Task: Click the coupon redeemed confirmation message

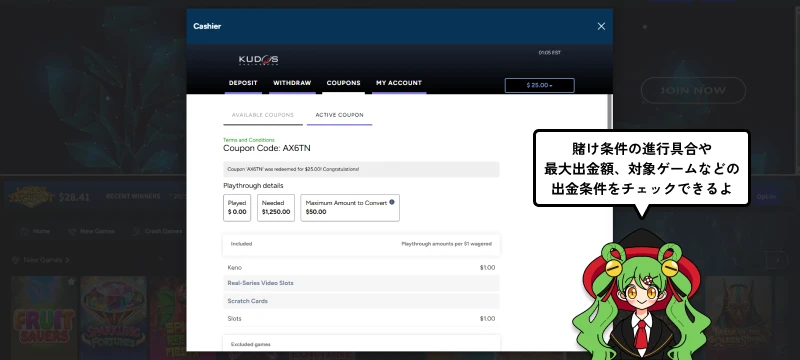Action: pos(361,169)
